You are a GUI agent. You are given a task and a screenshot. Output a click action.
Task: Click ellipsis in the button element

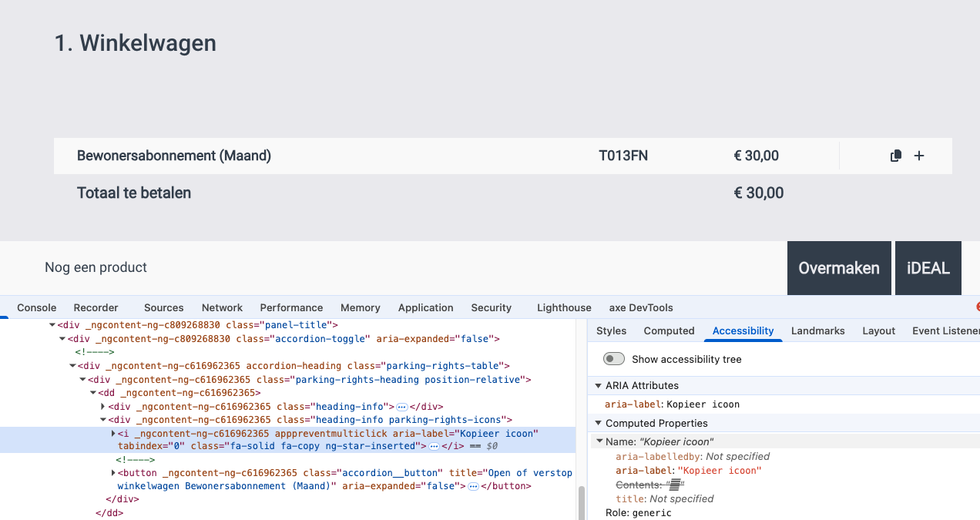pyautogui.click(x=473, y=487)
